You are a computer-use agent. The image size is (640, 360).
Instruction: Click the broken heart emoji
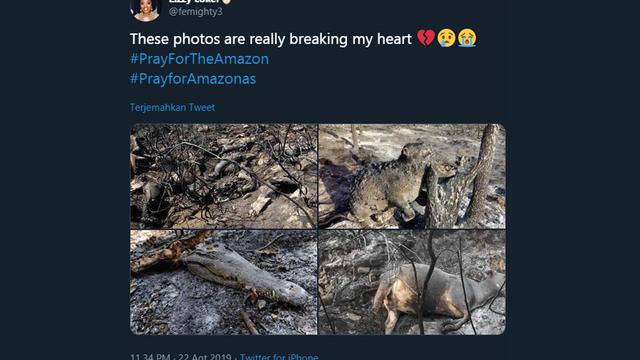coord(426,38)
